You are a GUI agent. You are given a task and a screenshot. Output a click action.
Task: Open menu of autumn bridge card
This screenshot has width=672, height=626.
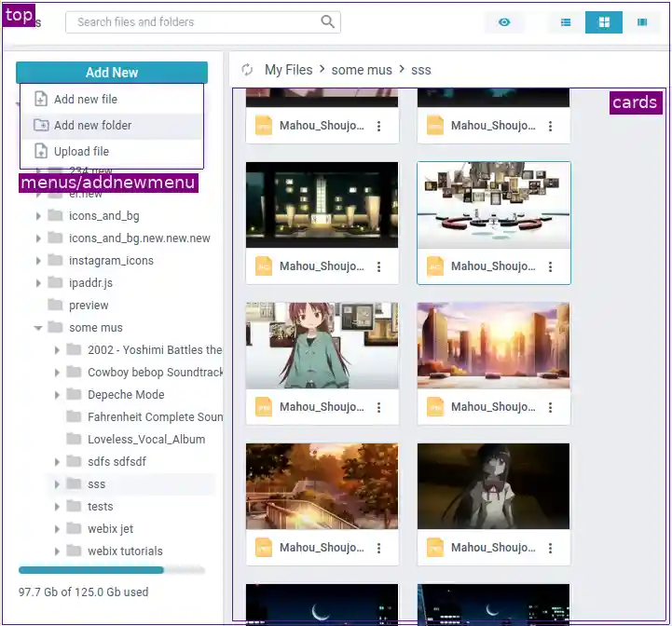pos(378,548)
